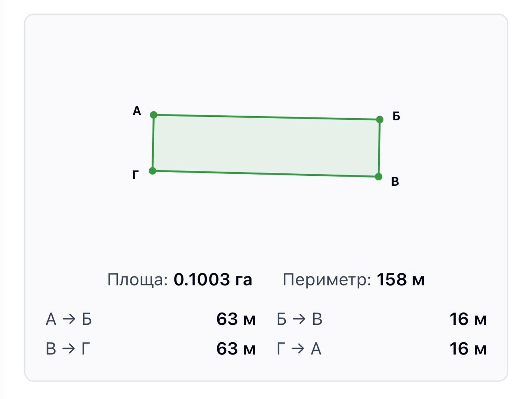Viewport: 532px width, 399px height.
Task: Click the Площа label
Action: point(138,280)
